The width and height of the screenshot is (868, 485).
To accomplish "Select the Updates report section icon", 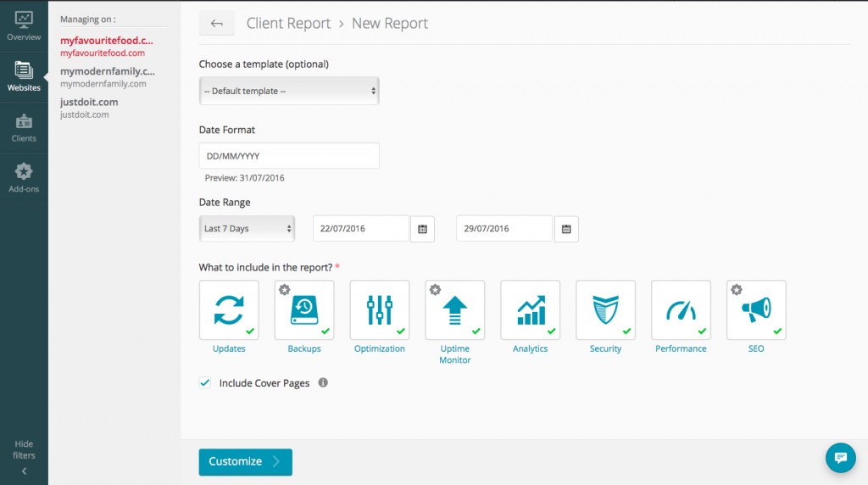I will coord(229,309).
